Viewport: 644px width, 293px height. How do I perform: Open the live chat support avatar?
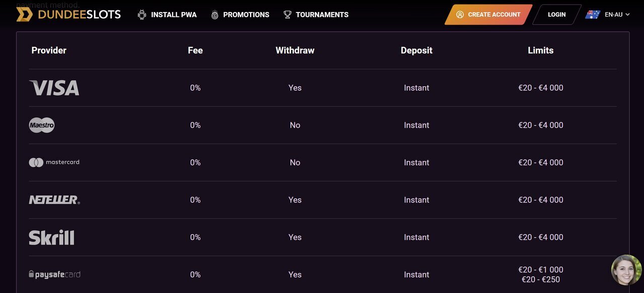coord(626,270)
